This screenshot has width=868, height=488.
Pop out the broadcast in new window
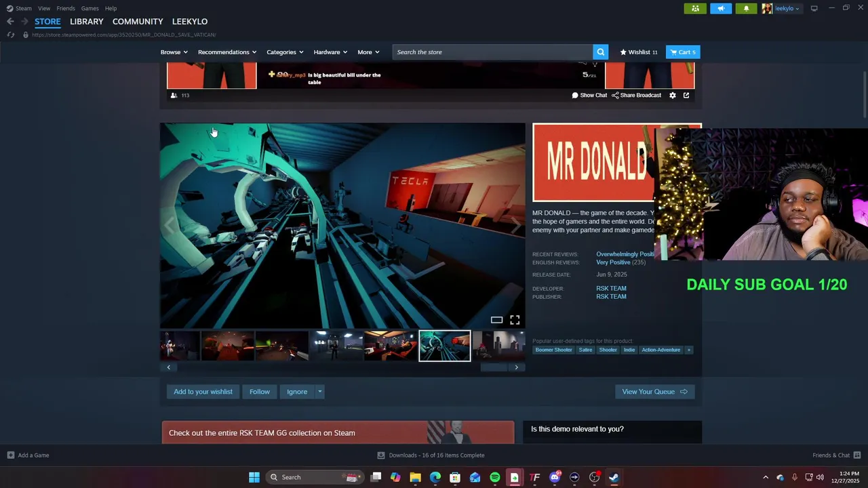(686, 96)
